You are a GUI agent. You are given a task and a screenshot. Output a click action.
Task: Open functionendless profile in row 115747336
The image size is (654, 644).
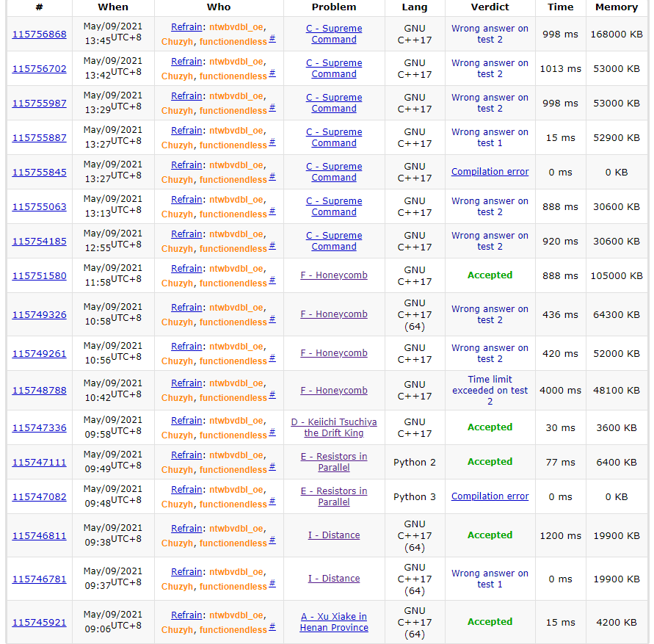click(233, 435)
